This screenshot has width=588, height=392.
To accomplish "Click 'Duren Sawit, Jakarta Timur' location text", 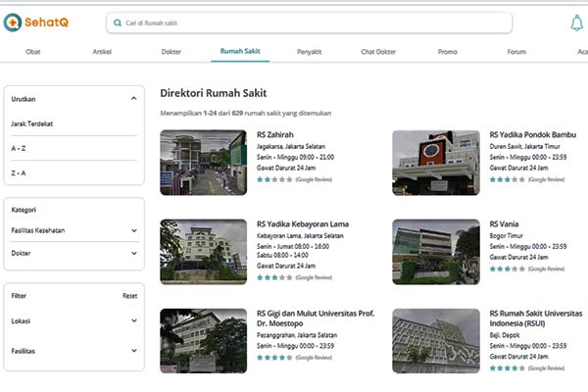I will click(x=524, y=146).
